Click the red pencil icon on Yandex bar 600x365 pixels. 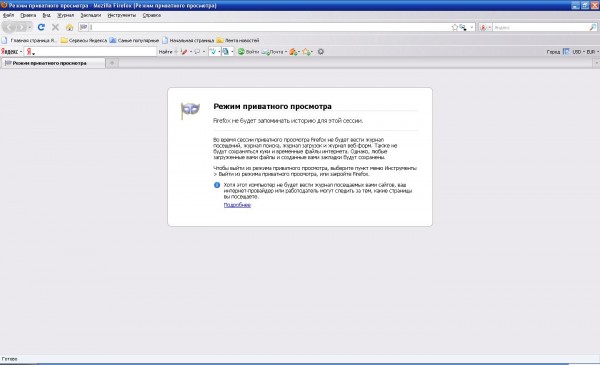coord(184,52)
